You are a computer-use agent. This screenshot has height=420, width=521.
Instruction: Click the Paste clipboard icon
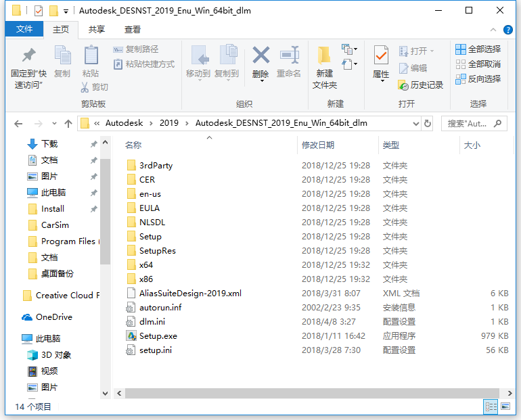click(91, 55)
